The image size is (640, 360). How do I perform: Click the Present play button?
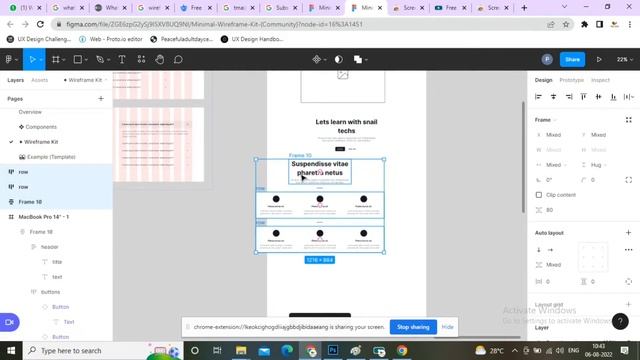[599, 60]
